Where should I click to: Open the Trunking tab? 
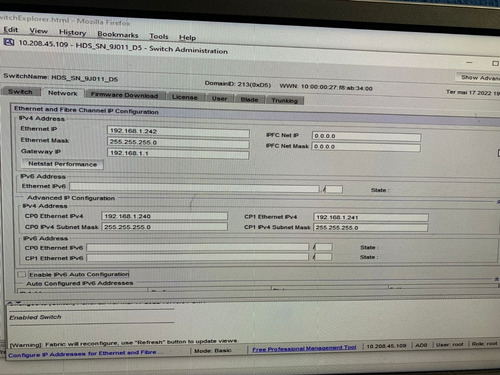pyautogui.click(x=284, y=100)
